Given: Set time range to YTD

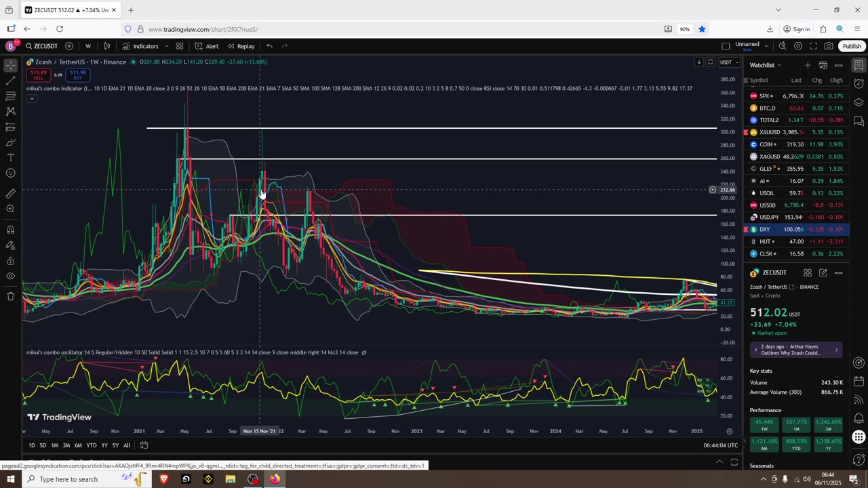Looking at the screenshot, I should pyautogui.click(x=91, y=445).
